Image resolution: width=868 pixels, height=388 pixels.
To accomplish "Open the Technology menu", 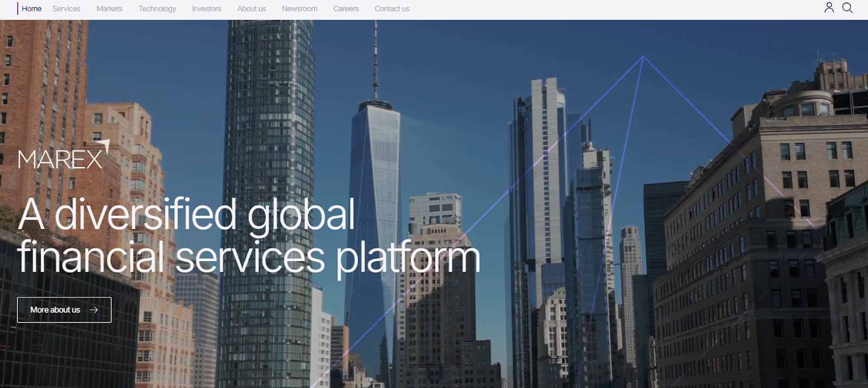I will tap(157, 9).
